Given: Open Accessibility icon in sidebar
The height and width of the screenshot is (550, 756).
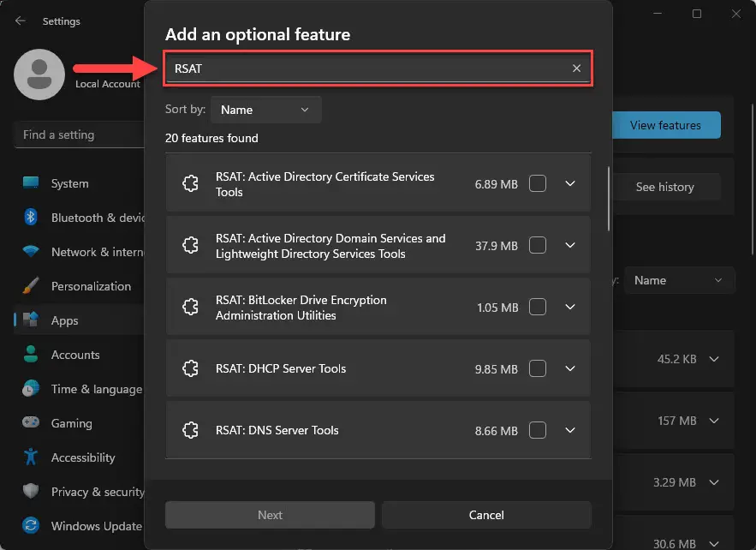Looking at the screenshot, I should [x=31, y=457].
